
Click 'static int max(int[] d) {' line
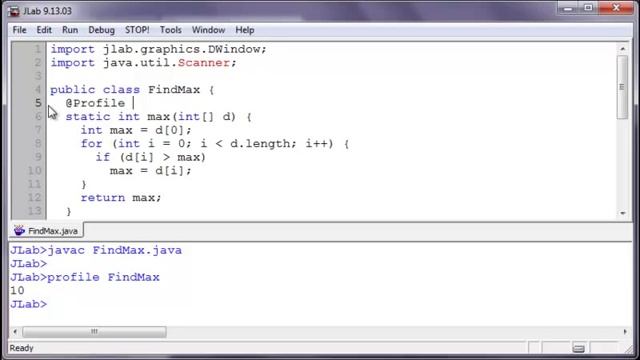pyautogui.click(x=158, y=117)
